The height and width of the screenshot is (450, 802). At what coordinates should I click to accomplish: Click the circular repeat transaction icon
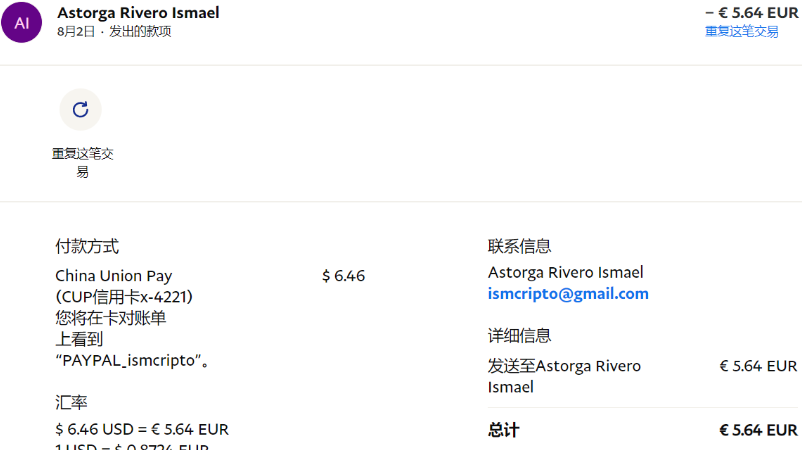coord(81,110)
